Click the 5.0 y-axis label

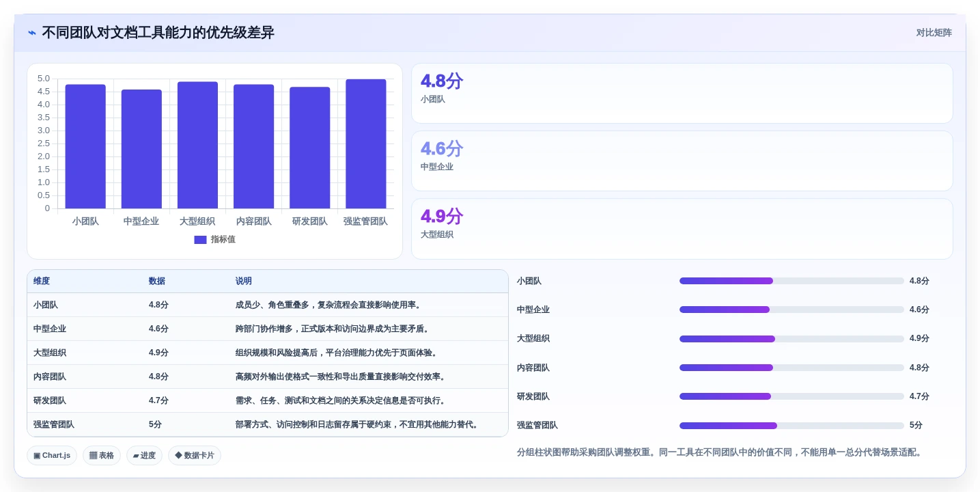[x=44, y=79]
